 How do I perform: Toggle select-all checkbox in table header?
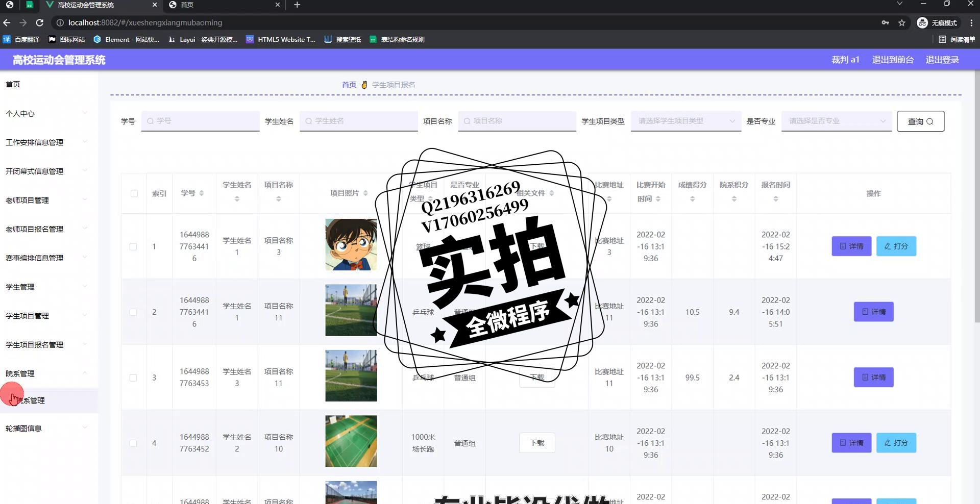(134, 193)
